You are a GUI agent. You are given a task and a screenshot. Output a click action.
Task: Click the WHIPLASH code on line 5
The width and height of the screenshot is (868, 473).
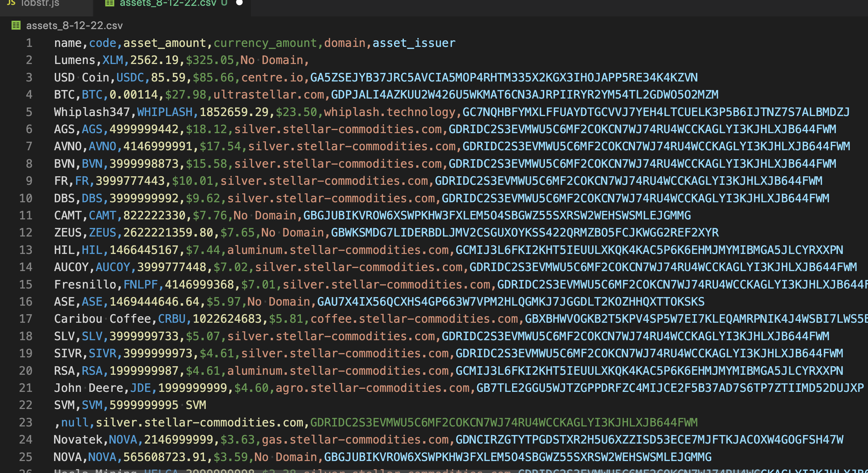[165, 112]
